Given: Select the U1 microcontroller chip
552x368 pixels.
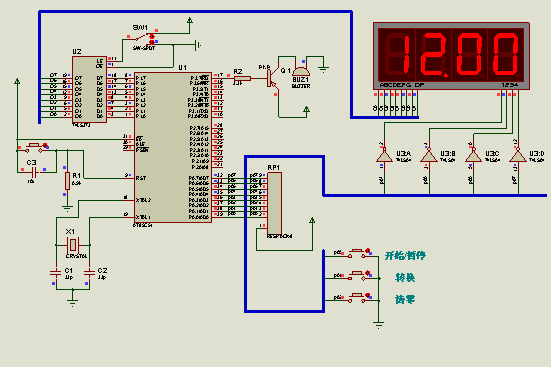Looking at the screenshot, I should click(173, 147).
